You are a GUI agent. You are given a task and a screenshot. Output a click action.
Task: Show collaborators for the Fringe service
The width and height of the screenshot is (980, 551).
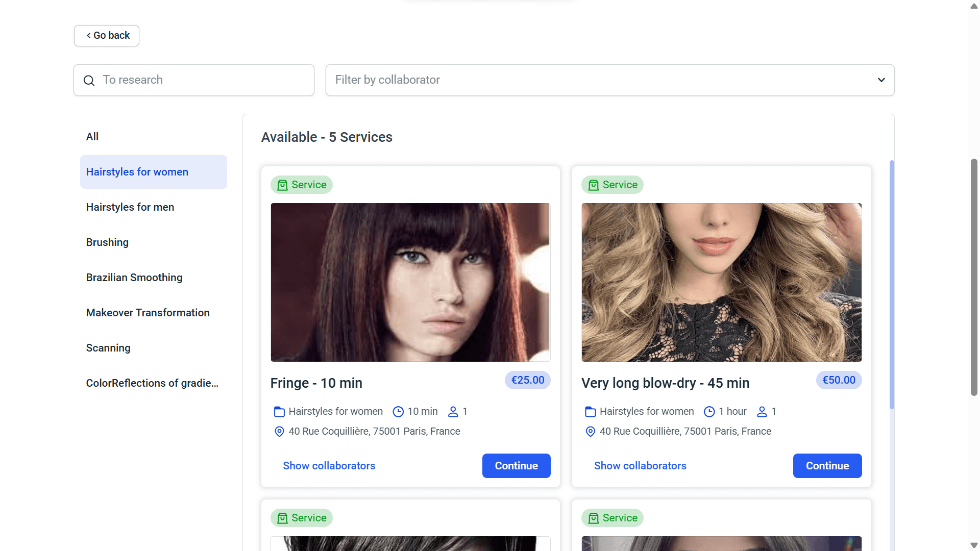pos(329,466)
